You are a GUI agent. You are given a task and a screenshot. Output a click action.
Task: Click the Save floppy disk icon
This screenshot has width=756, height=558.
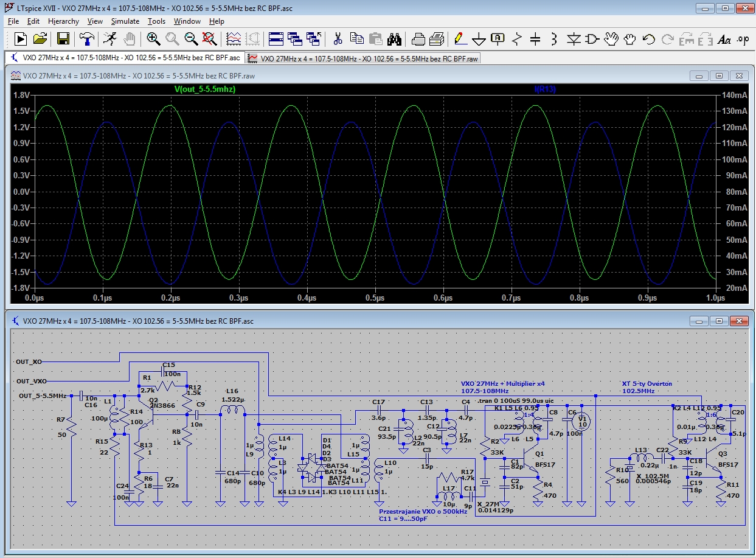[x=63, y=40]
